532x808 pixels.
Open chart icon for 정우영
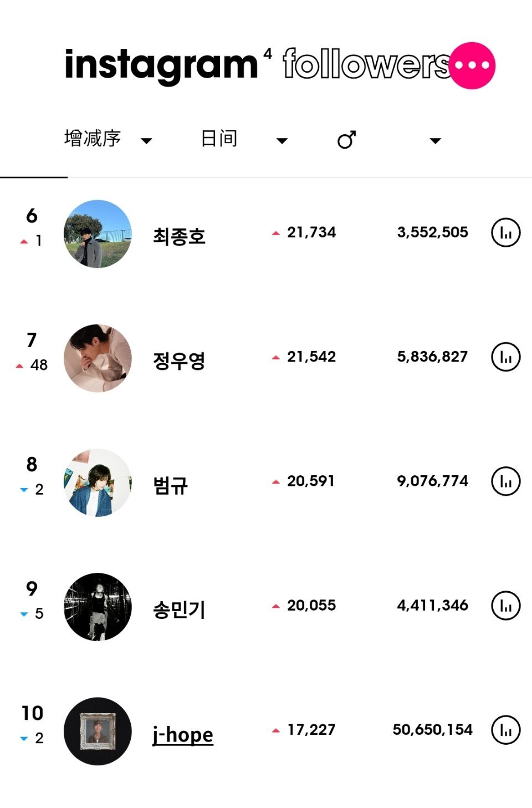506,357
